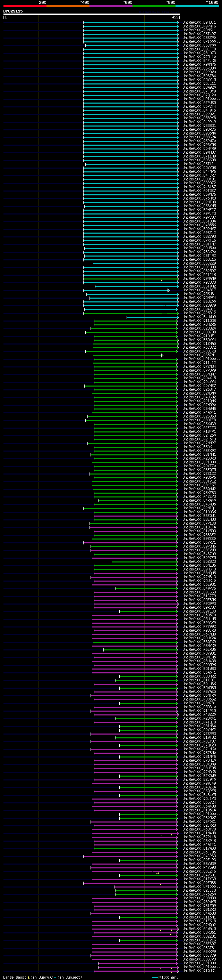Select the label UniRef100_A4WAJ5
Viewport: 222px width, 980px height.
(x=199, y=929)
